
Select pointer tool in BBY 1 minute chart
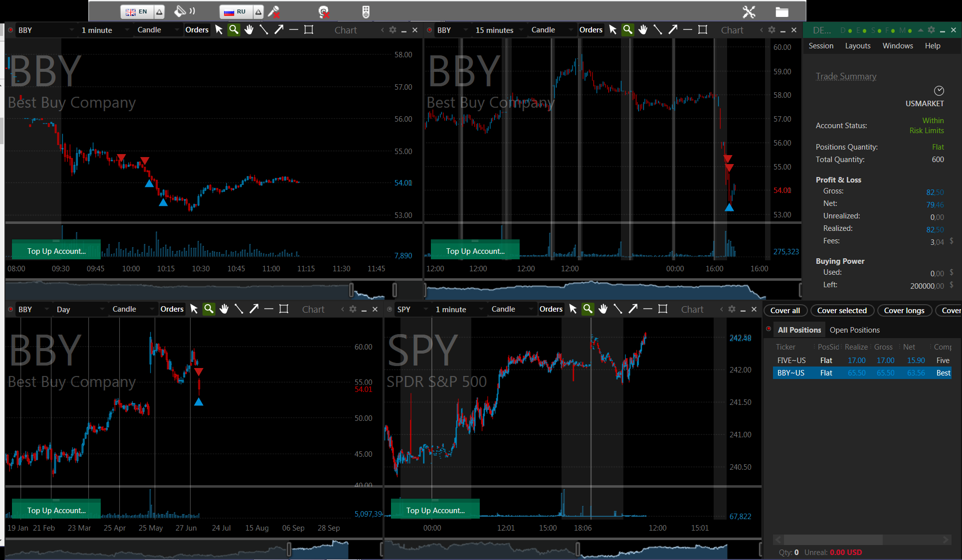click(x=219, y=30)
